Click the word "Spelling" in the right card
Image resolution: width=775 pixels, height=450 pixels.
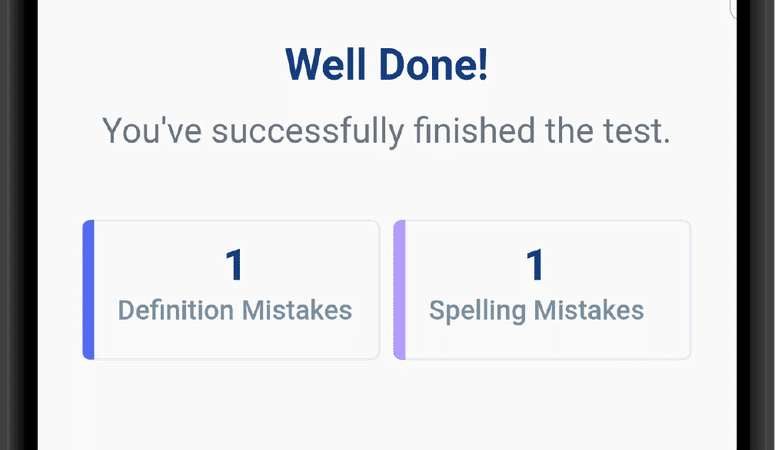coord(477,310)
